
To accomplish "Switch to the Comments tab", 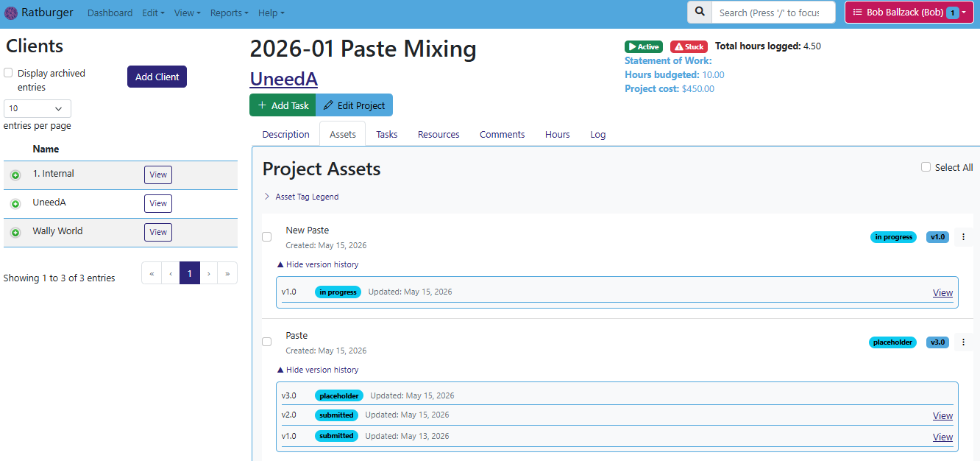I will (x=503, y=134).
